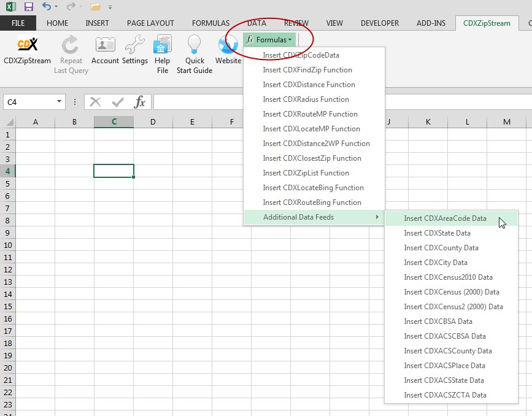Click the Insert Function fx icon in formula bar
Image resolution: width=532 pixels, height=416 pixels.
click(140, 102)
